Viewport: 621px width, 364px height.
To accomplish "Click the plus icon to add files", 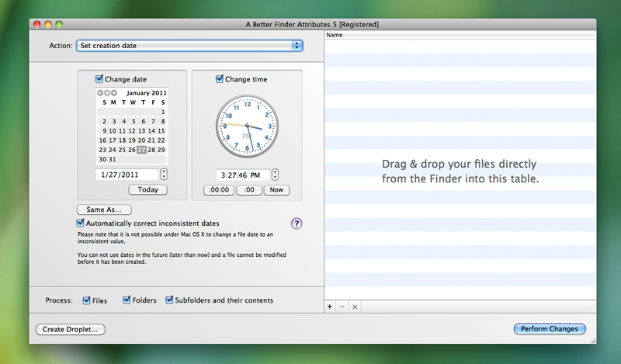I will coord(329,307).
